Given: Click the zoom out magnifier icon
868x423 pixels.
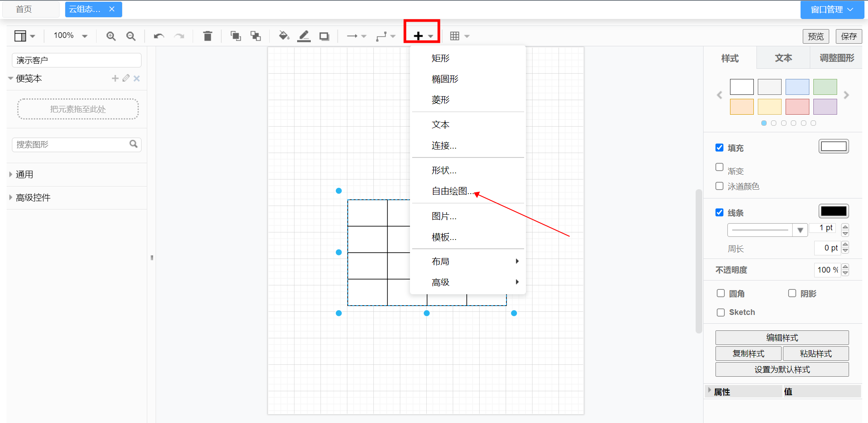Looking at the screenshot, I should click(131, 36).
